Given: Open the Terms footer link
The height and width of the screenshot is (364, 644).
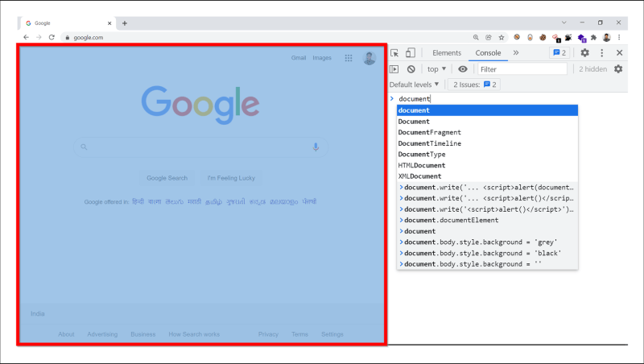Looking at the screenshot, I should (x=299, y=334).
